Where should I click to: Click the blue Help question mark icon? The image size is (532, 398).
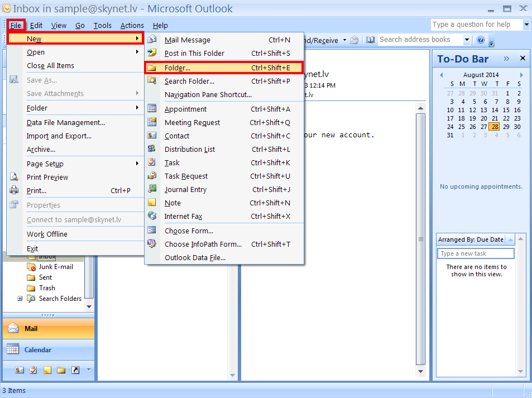point(480,40)
